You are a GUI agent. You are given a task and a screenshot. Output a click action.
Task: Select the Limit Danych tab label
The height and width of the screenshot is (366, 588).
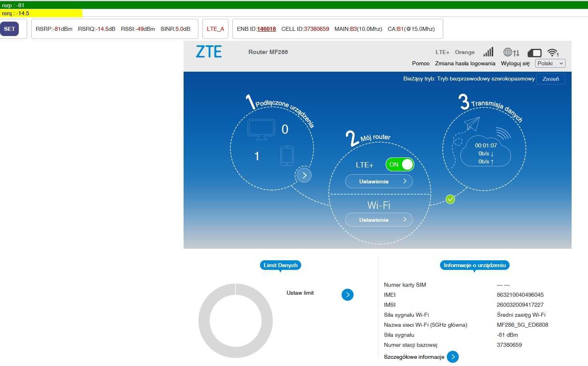pyautogui.click(x=280, y=265)
